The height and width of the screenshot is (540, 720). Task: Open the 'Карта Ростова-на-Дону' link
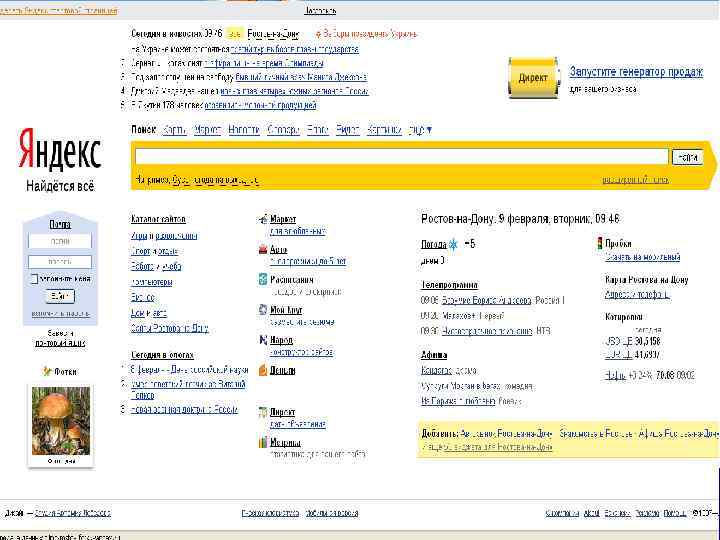pos(647,280)
